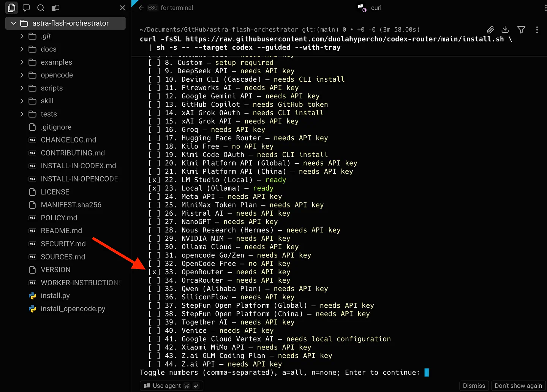Click the checked box for OpenRouter
This screenshot has height=392, width=547.
(x=154, y=272)
